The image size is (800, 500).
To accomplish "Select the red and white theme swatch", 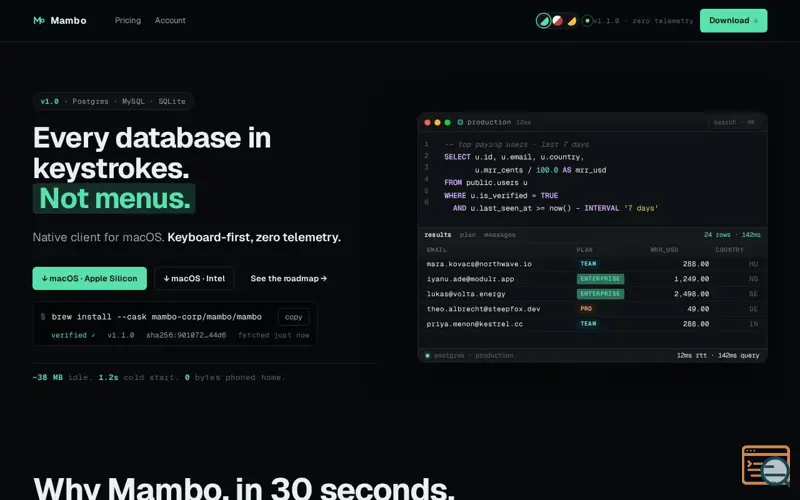I will click(558, 21).
